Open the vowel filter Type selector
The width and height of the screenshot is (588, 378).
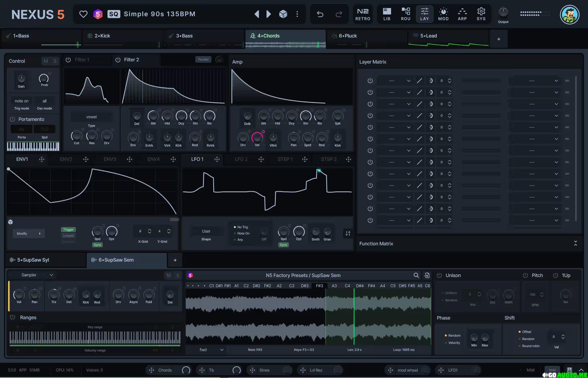tap(91, 117)
